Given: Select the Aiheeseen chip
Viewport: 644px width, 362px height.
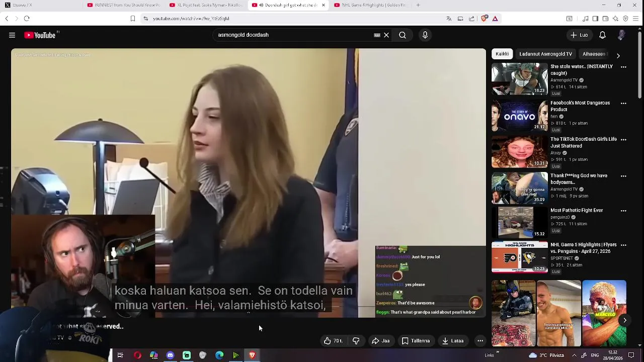Looking at the screenshot, I should [595, 54].
